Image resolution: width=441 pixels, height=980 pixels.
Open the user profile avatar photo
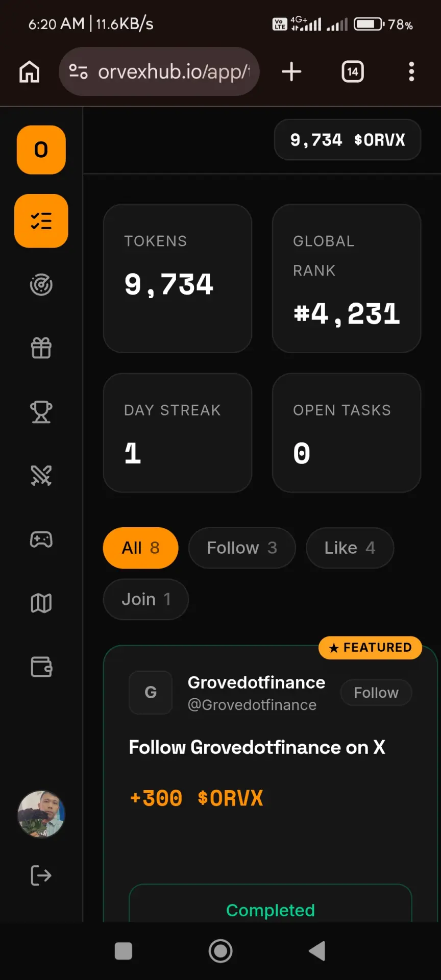pos(41,814)
